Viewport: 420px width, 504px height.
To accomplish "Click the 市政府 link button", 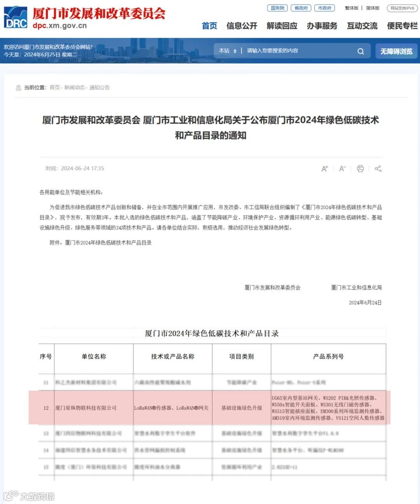I will pyautogui.click(x=325, y=8).
